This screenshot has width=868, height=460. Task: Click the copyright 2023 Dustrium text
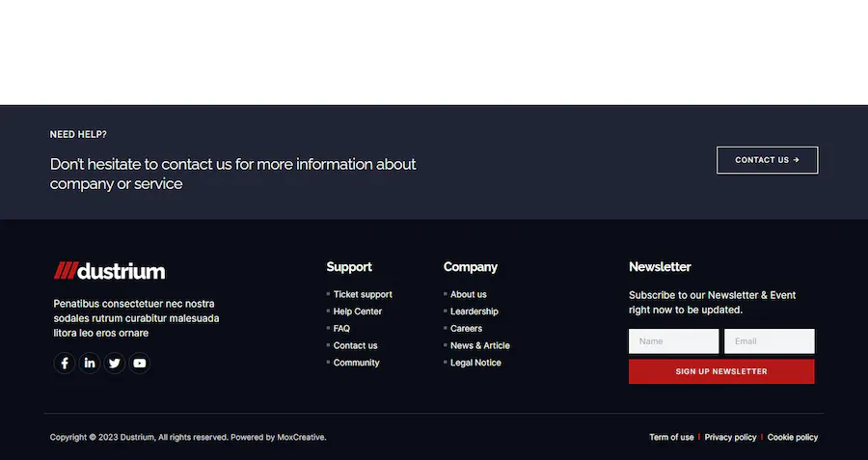coord(188,437)
